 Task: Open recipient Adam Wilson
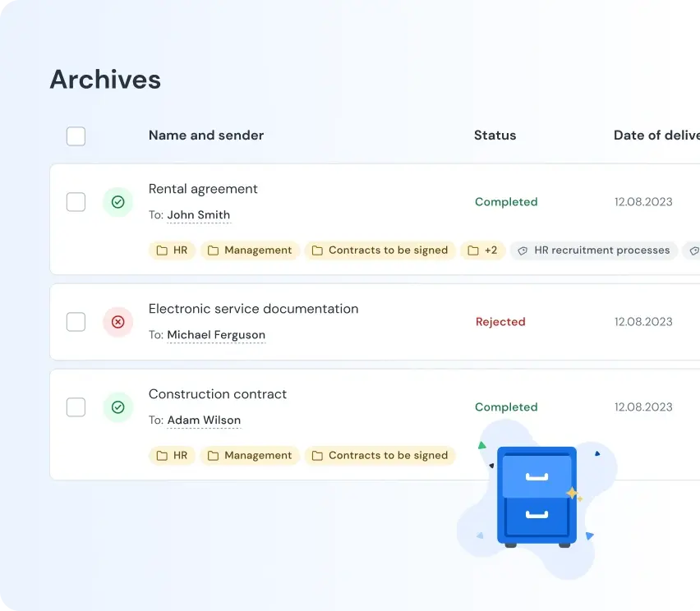point(204,420)
